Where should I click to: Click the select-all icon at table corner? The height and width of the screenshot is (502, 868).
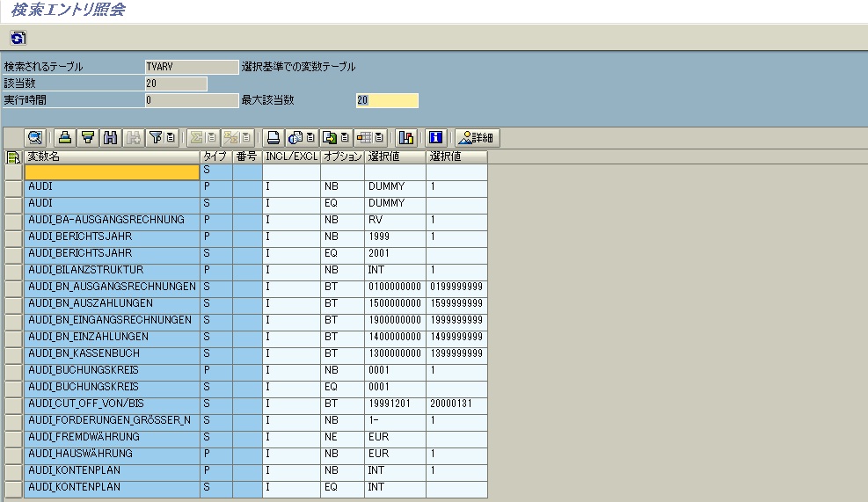(13, 157)
